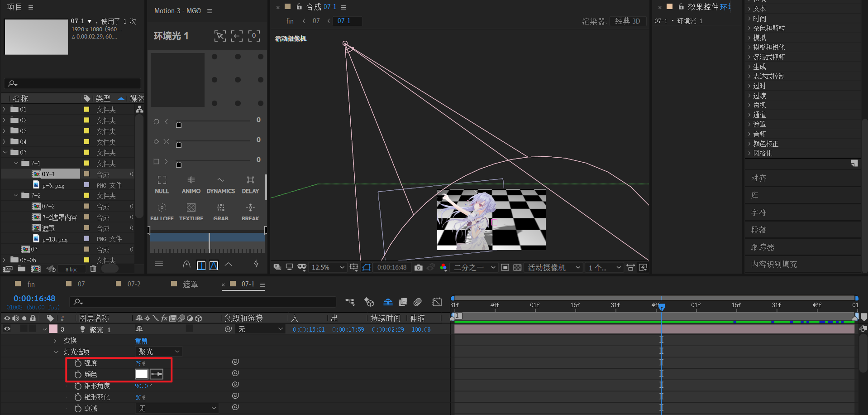Click the Graph Editor icon in timeline
This screenshot has height=415, width=868.
tap(437, 302)
